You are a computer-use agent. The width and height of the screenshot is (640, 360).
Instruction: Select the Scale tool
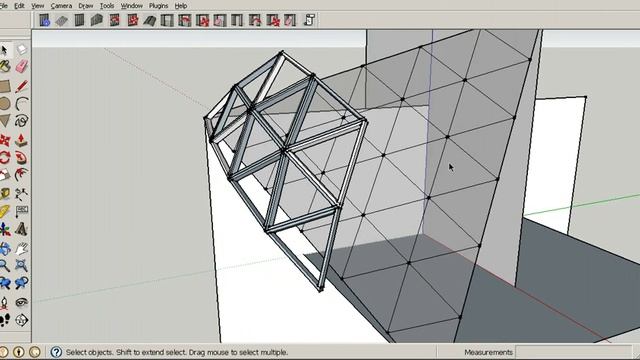tap(4, 175)
